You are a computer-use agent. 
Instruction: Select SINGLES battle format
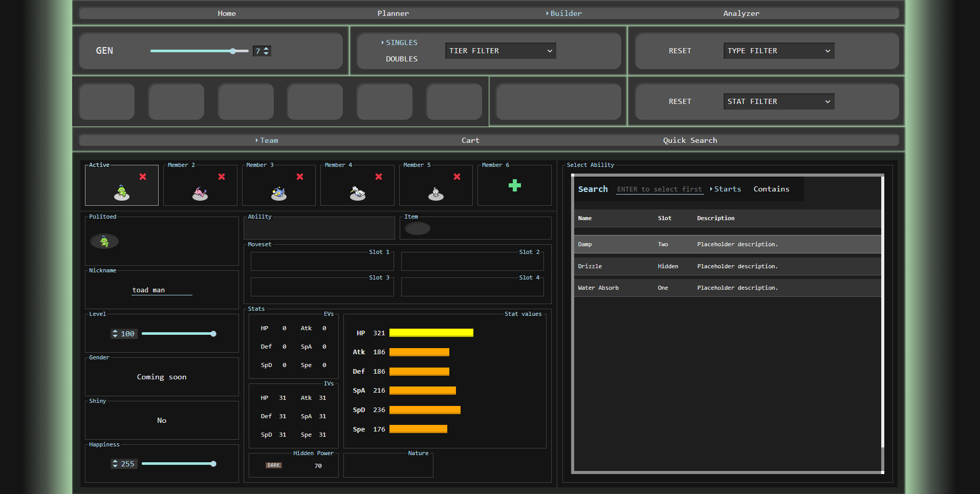click(x=401, y=42)
